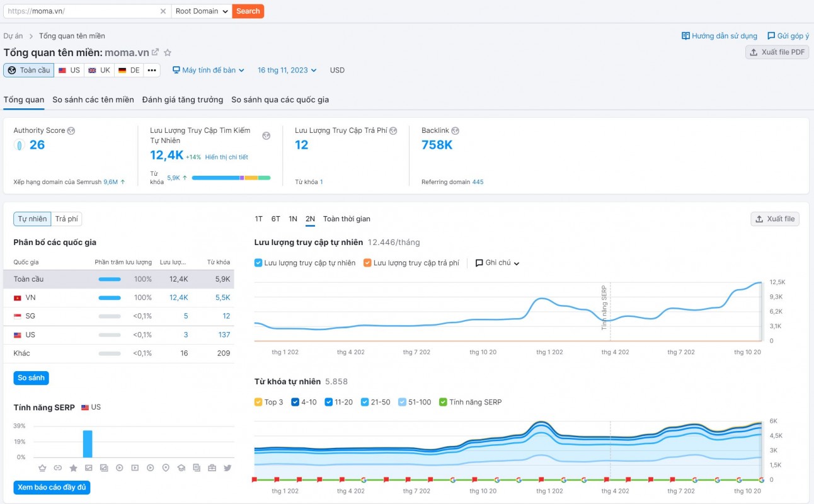Viewport: 814px width, 504px height.
Task: Click the multicolor keyword distribution bar
Action: click(x=231, y=178)
